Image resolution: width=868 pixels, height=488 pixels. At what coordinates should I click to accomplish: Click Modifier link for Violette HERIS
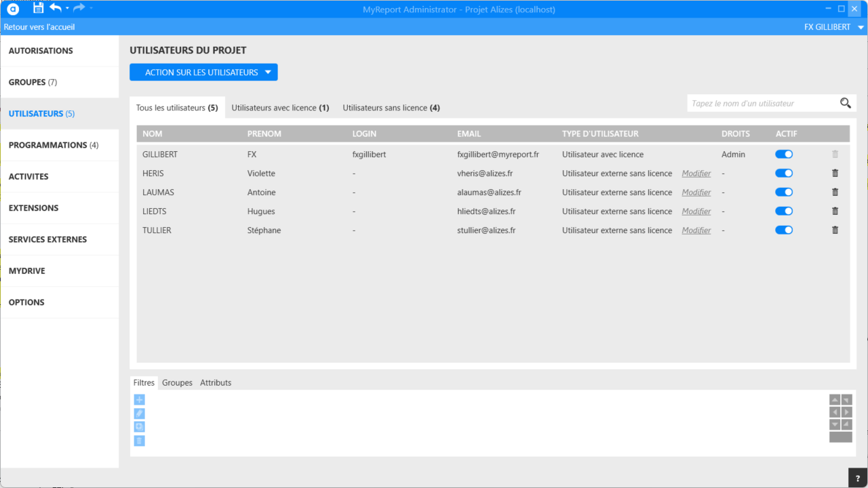[x=696, y=174]
